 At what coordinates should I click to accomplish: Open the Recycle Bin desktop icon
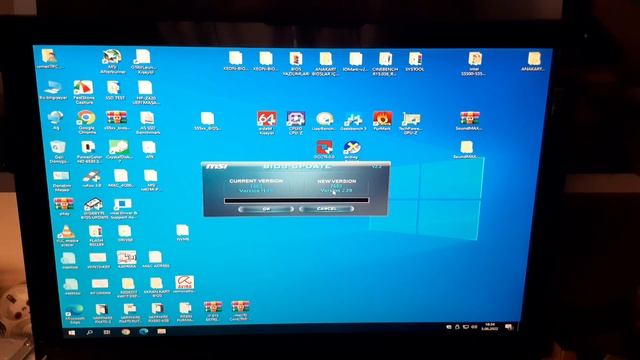tap(58, 151)
